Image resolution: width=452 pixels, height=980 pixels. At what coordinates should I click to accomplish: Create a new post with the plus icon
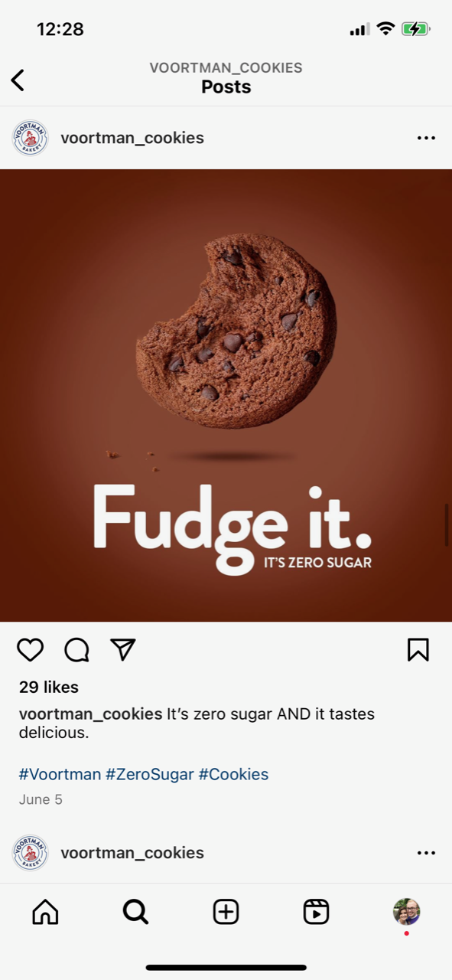pos(226,912)
